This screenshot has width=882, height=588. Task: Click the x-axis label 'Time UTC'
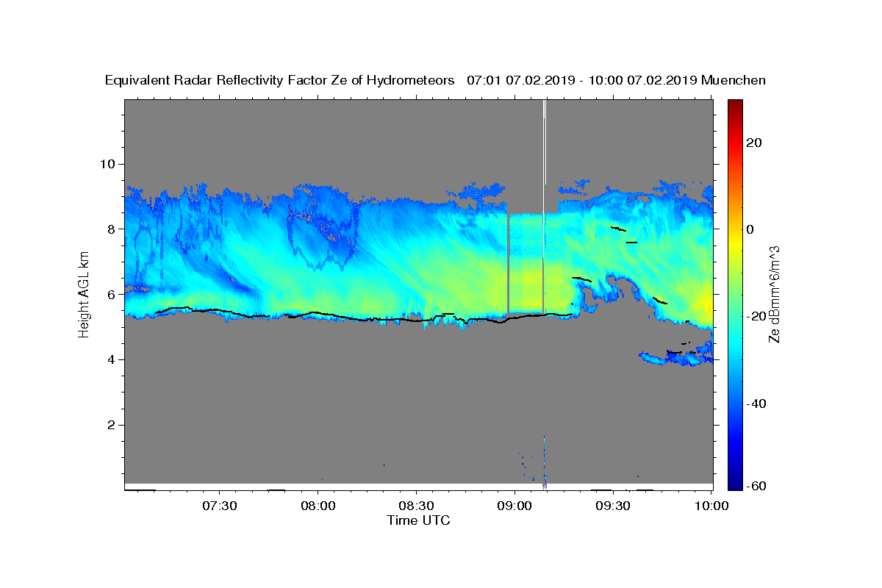click(418, 520)
